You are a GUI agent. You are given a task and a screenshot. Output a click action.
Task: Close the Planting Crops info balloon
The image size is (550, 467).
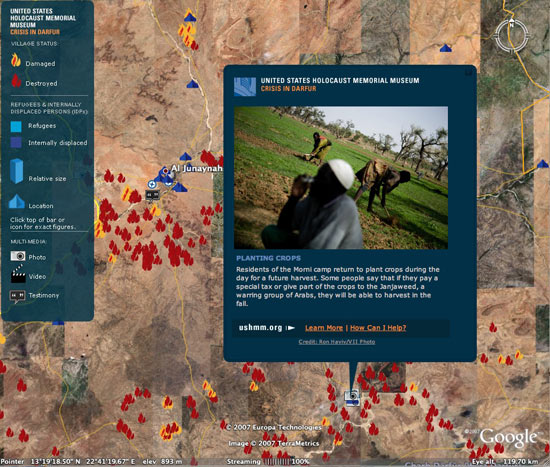click(x=468, y=73)
